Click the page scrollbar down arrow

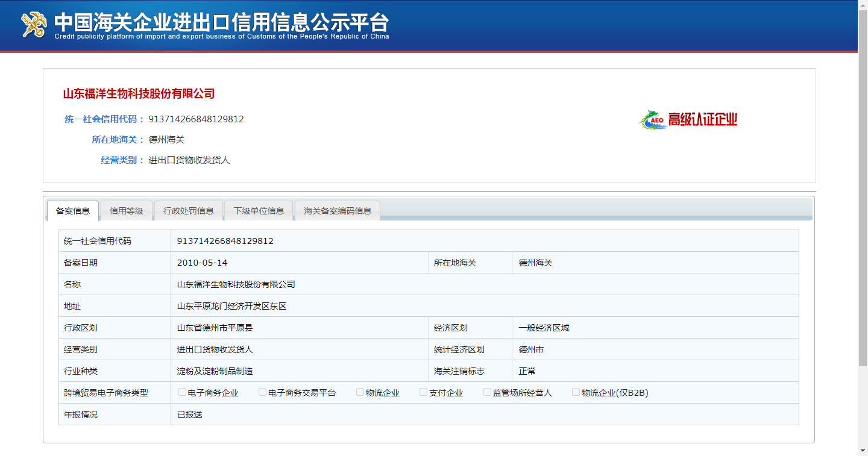pos(863,451)
